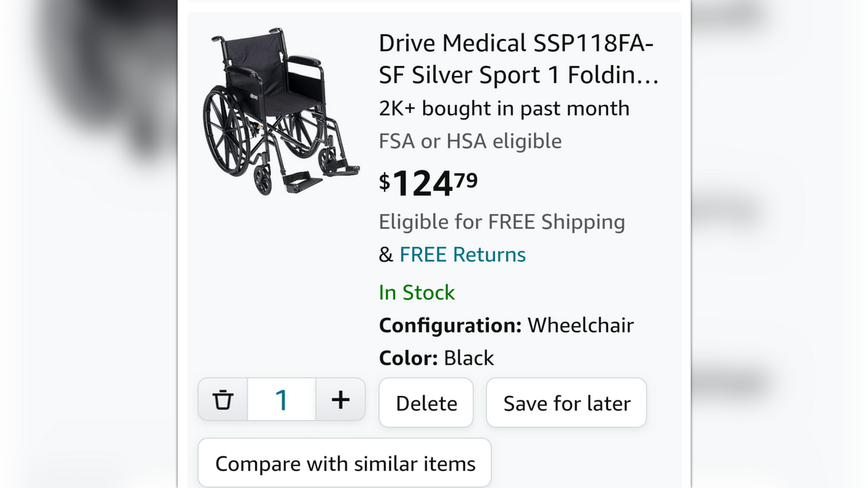This screenshot has width=868, height=488.
Task: Click the Black color value
Action: click(469, 358)
